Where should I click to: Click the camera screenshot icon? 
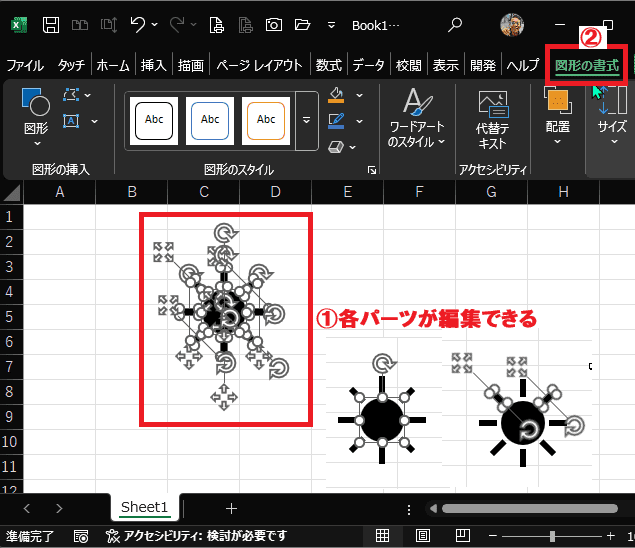[x=274, y=25]
